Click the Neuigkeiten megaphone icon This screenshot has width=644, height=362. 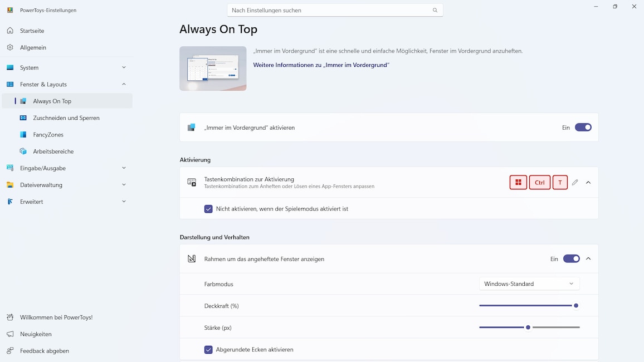point(10,334)
